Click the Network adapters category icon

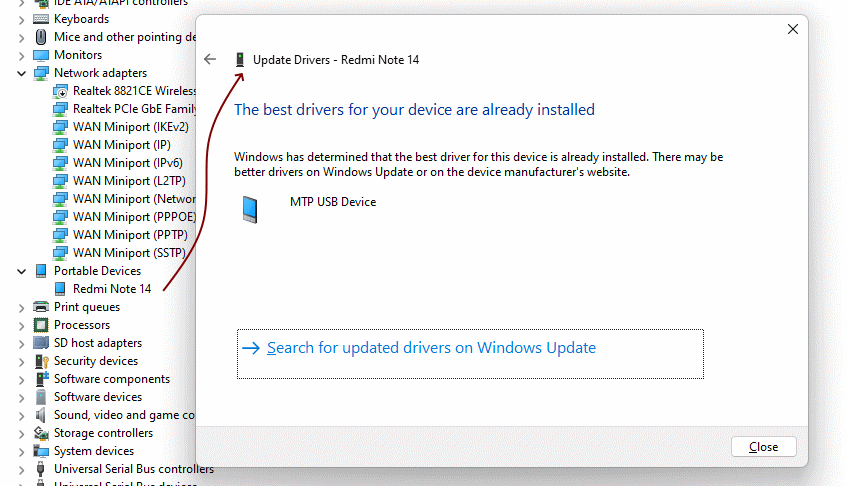click(41, 73)
